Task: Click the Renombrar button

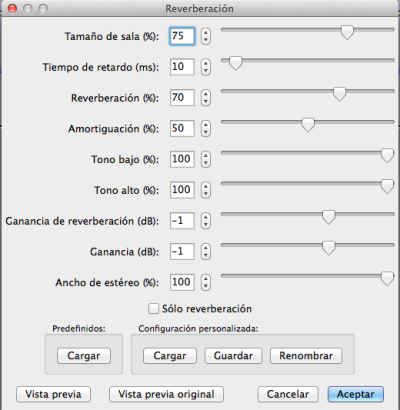Action: pyautogui.click(x=306, y=356)
